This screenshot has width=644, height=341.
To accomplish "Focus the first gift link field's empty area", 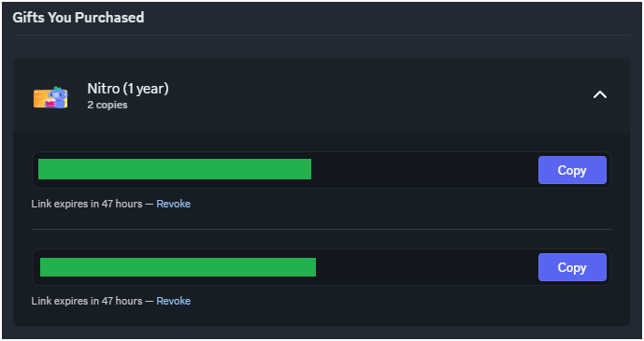I will click(424, 170).
